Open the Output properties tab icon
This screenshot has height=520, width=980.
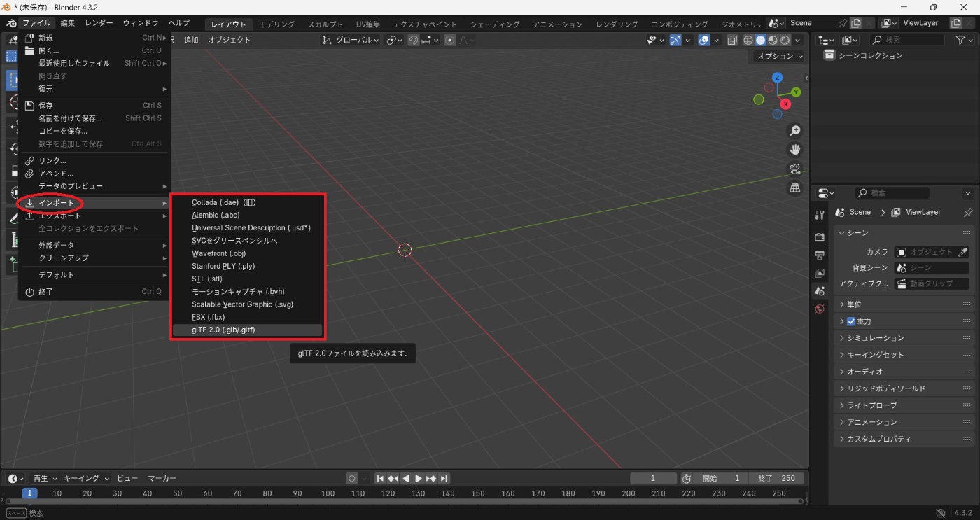coord(820,255)
